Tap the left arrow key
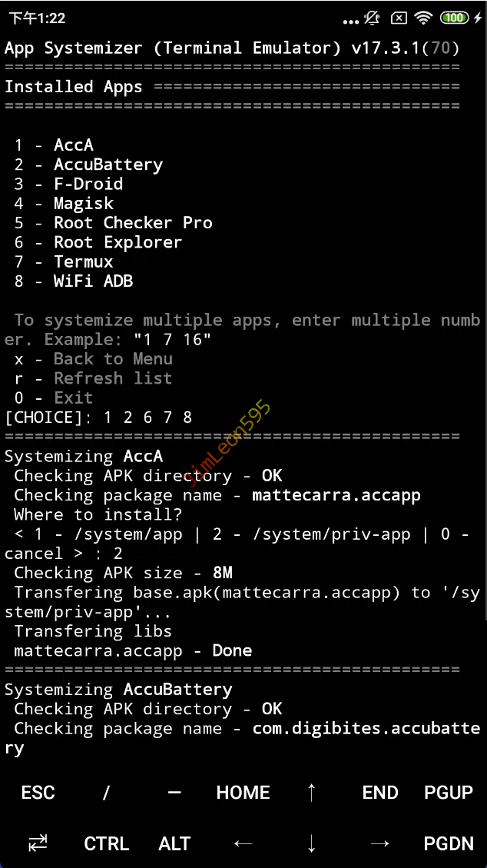Screen dimensions: 487x868 click(243, 843)
